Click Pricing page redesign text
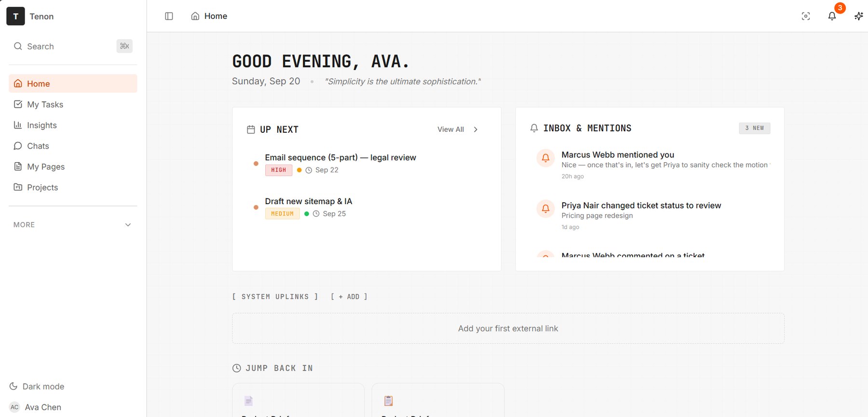 coord(597,216)
